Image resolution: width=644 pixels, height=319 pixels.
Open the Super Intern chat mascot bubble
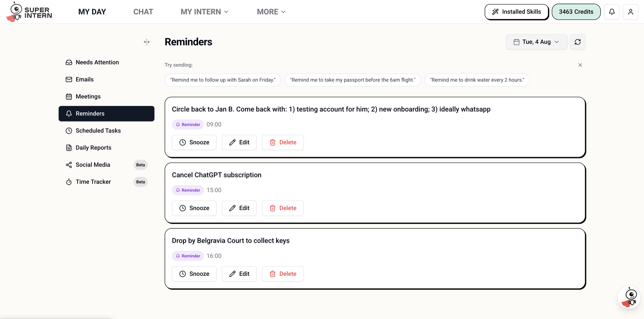point(629,297)
